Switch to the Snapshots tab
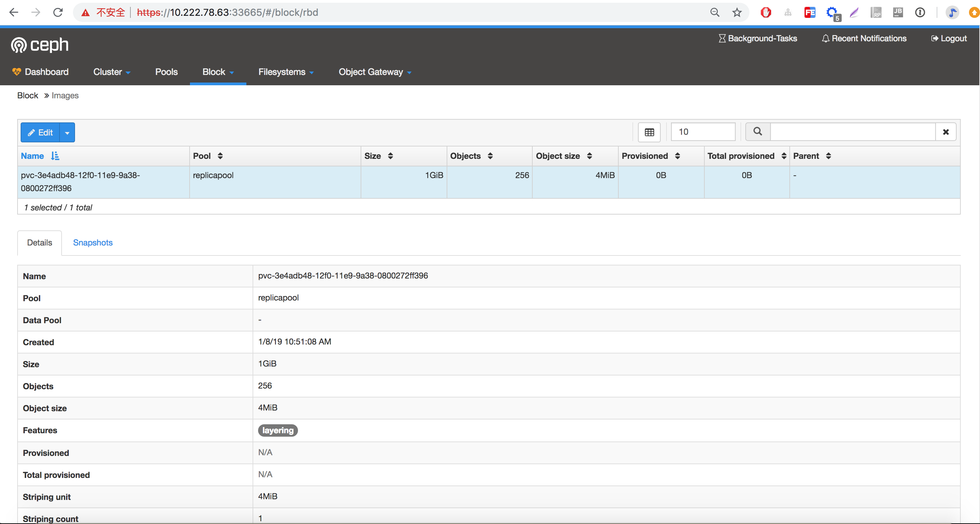The width and height of the screenshot is (980, 524). click(x=93, y=243)
